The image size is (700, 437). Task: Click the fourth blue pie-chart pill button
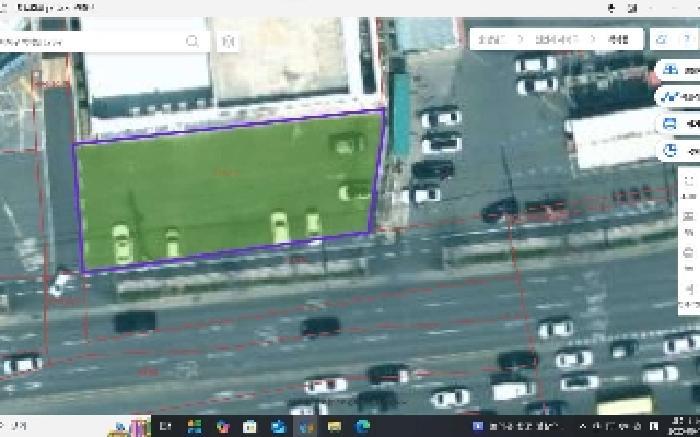coord(677,151)
